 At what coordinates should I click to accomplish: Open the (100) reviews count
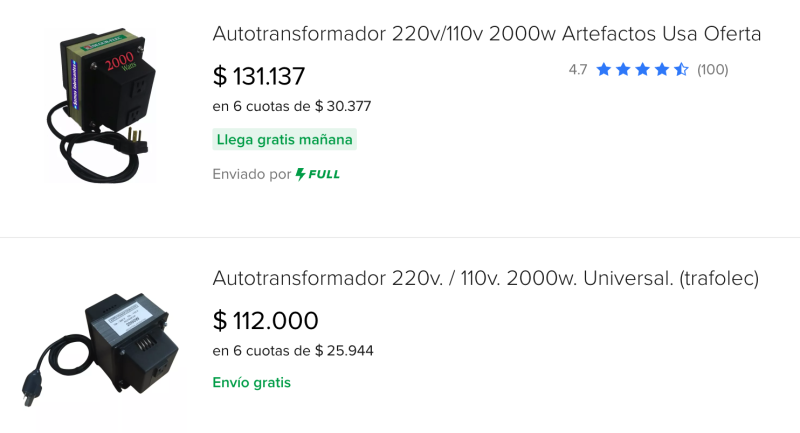pyautogui.click(x=712, y=70)
